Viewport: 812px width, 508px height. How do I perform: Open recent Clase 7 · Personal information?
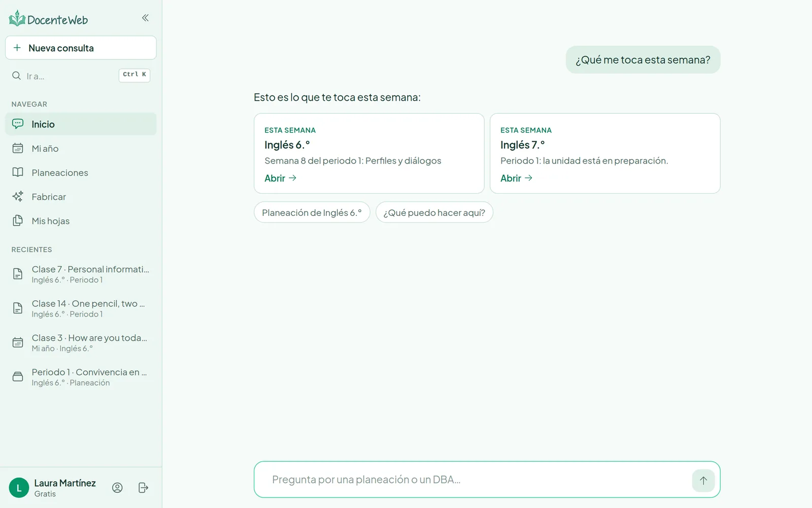81,274
